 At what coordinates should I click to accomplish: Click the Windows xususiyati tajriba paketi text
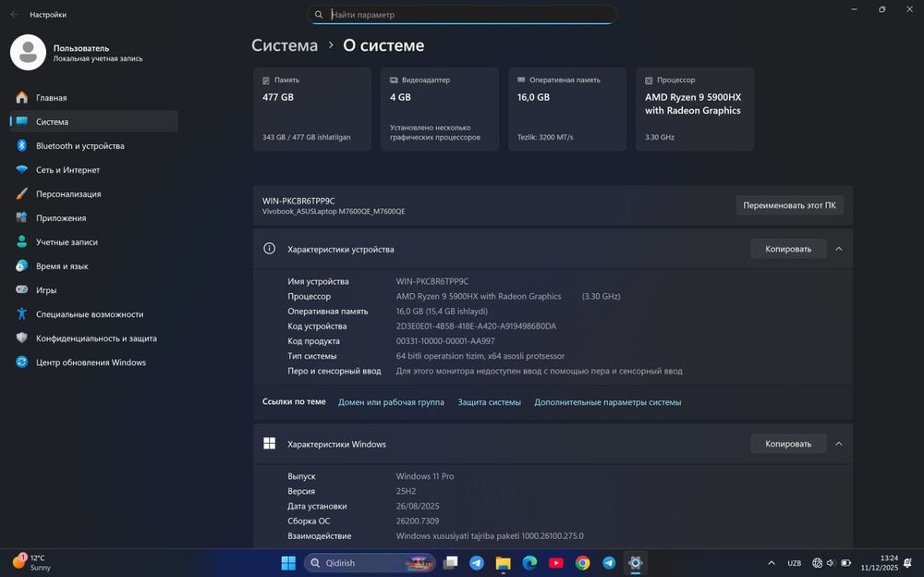point(490,535)
